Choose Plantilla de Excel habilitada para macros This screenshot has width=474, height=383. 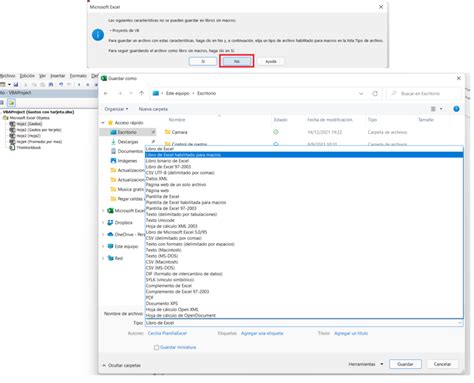pyautogui.click(x=304, y=202)
